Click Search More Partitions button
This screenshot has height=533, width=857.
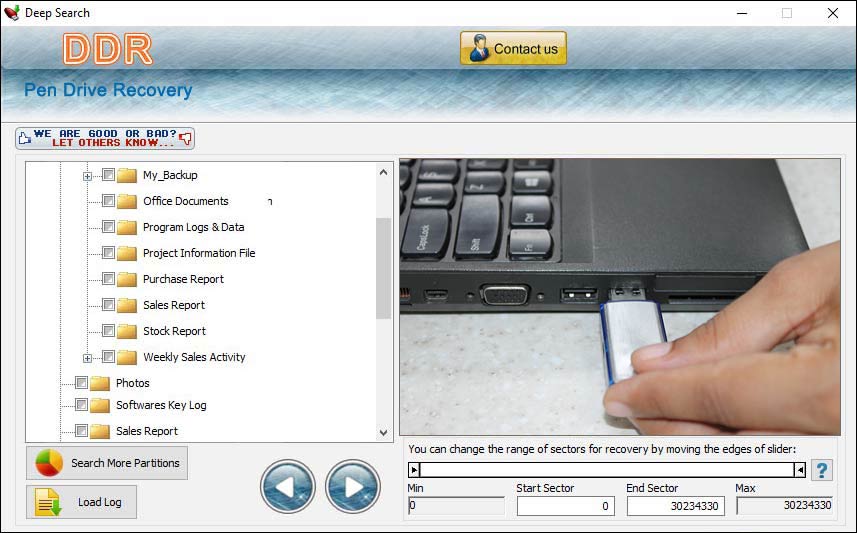(107, 463)
